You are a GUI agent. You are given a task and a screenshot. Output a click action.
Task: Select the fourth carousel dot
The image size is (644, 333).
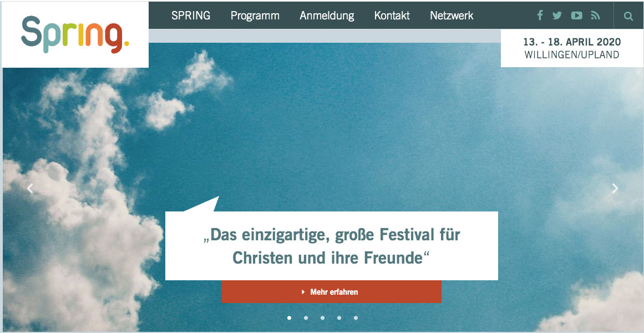[339, 318]
